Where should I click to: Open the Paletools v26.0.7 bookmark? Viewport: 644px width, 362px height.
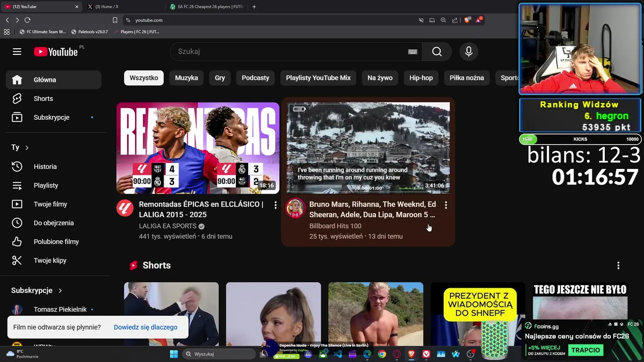click(90, 32)
